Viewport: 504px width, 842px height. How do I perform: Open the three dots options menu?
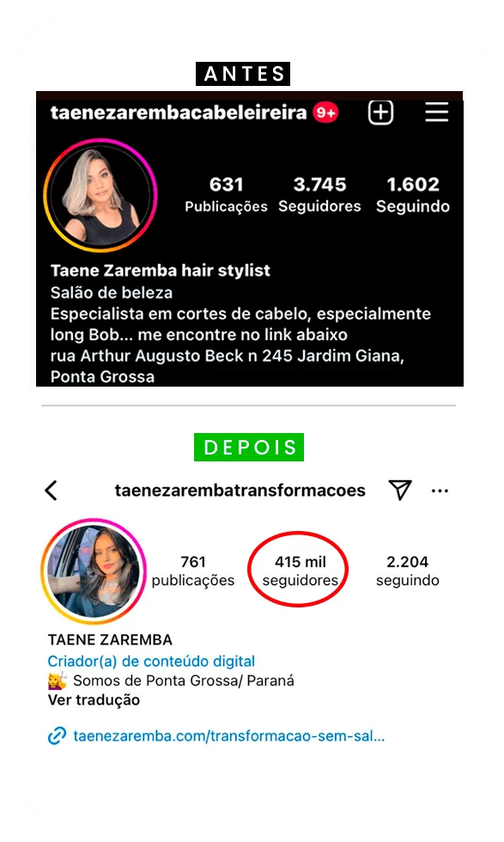click(440, 491)
